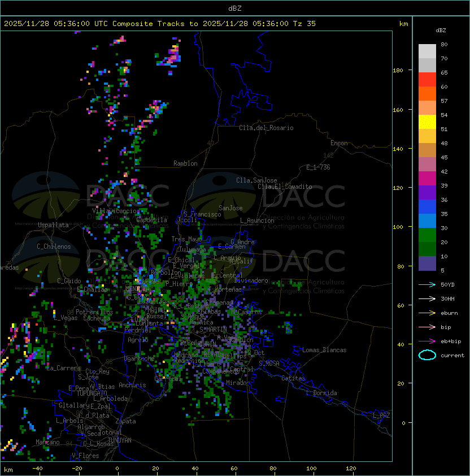Screen dimensions: 470x476
Task: Click the '180' km tick on vertical axis
Action: tap(398, 71)
